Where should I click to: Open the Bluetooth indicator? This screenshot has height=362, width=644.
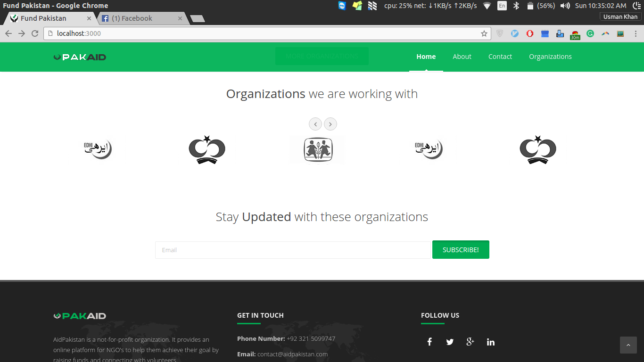(x=516, y=6)
